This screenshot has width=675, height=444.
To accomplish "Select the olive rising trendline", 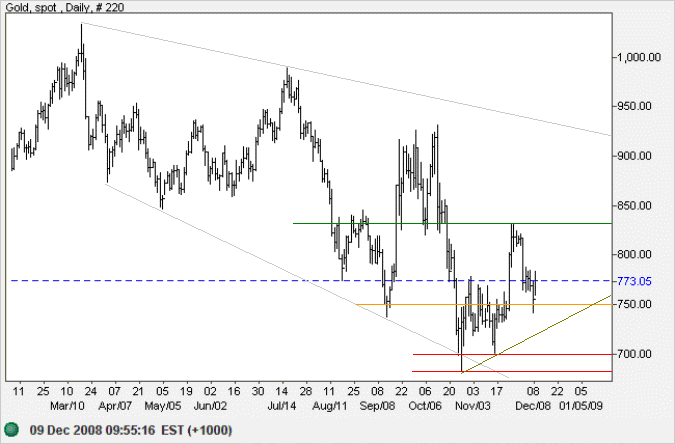I will coord(536,334).
